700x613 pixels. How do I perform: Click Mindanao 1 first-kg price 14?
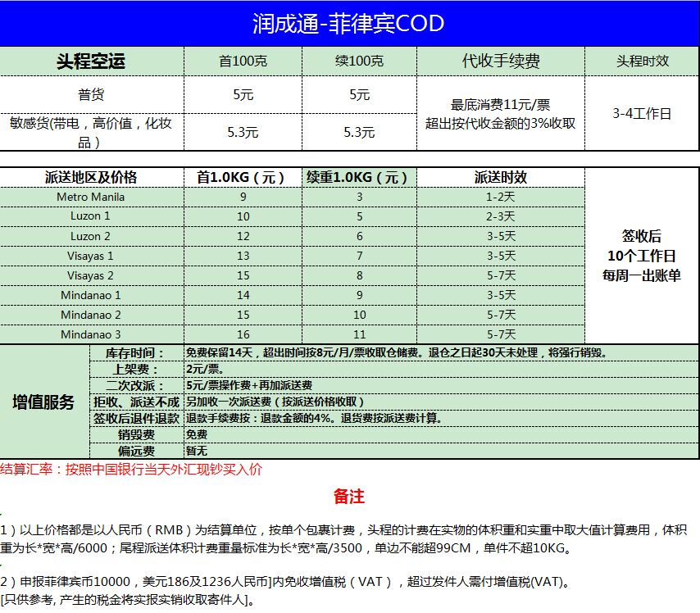pos(243,295)
